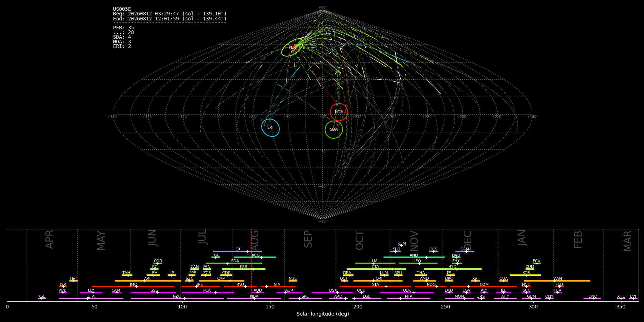Select the LEO shower bar in the timeline
644x322 pixels.
(418, 263)
